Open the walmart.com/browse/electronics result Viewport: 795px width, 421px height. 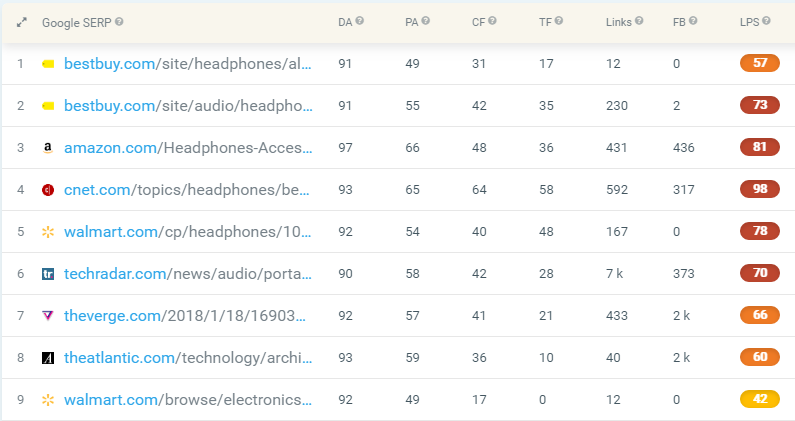188,400
